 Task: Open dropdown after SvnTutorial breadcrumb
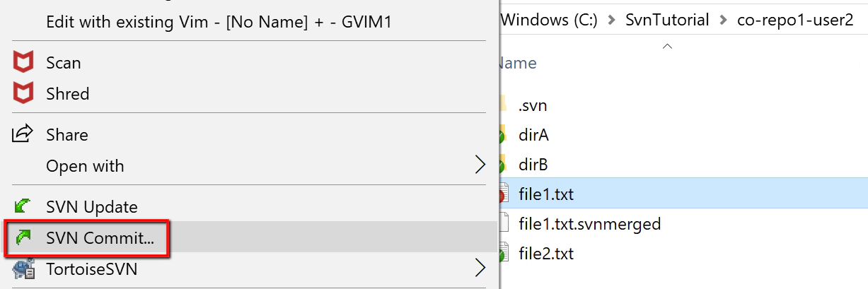722,20
